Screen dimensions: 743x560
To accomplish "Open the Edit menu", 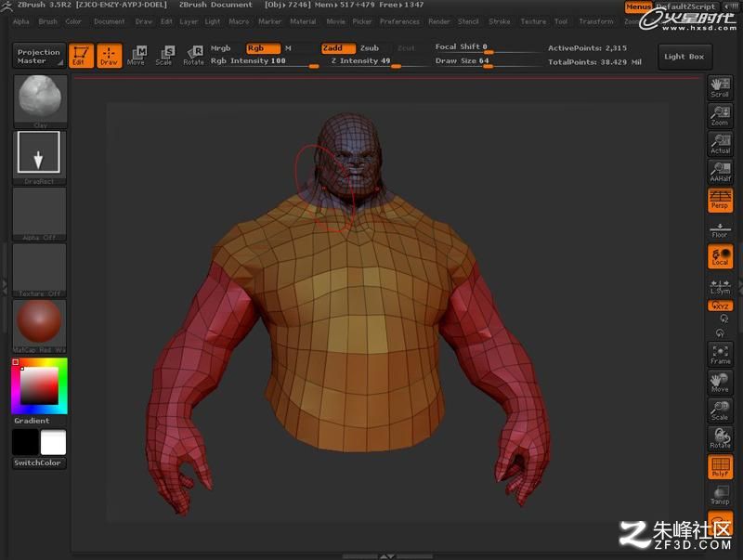I will point(166,21).
